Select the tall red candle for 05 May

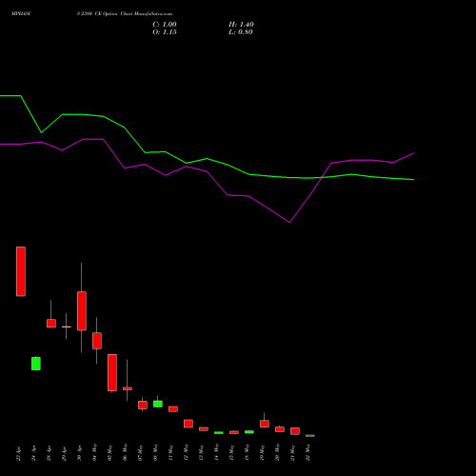point(112,372)
